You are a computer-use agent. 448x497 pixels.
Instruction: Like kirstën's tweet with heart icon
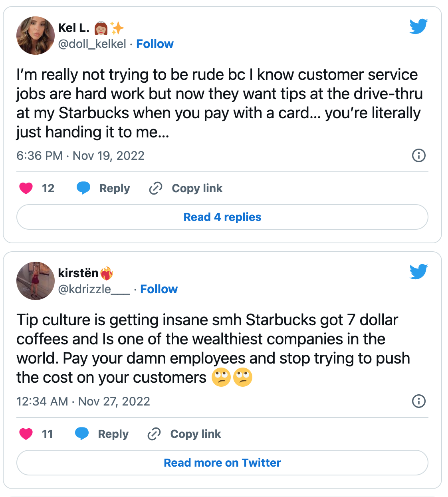(x=26, y=434)
